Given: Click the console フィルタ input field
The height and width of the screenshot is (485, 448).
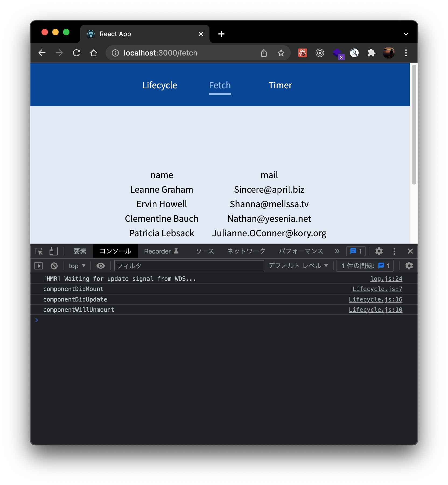Looking at the screenshot, I should [x=189, y=266].
